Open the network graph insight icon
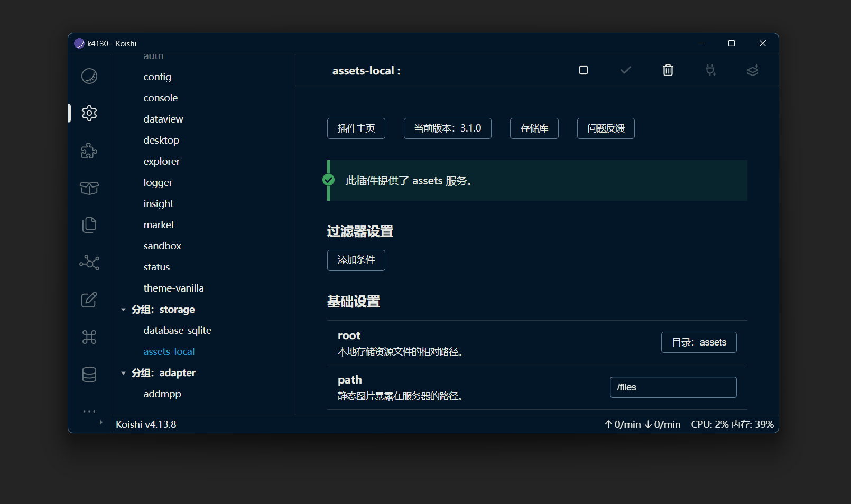The height and width of the screenshot is (504, 851). pyautogui.click(x=89, y=263)
